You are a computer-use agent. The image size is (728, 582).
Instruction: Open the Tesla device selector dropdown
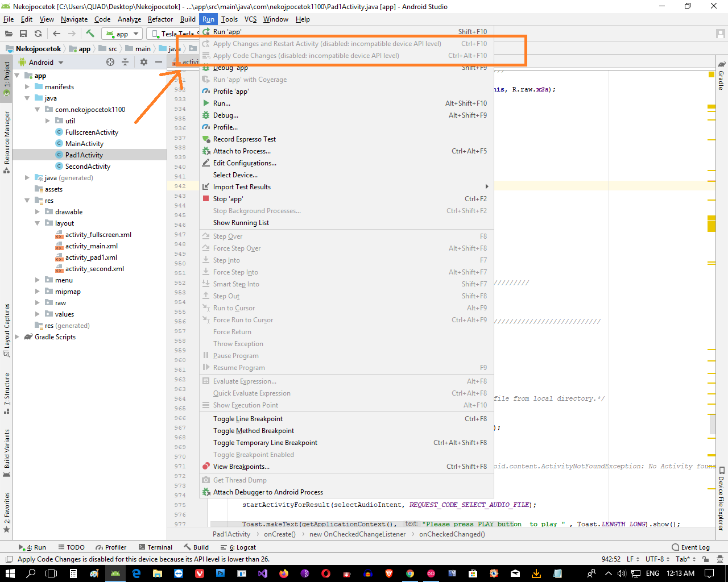click(173, 34)
